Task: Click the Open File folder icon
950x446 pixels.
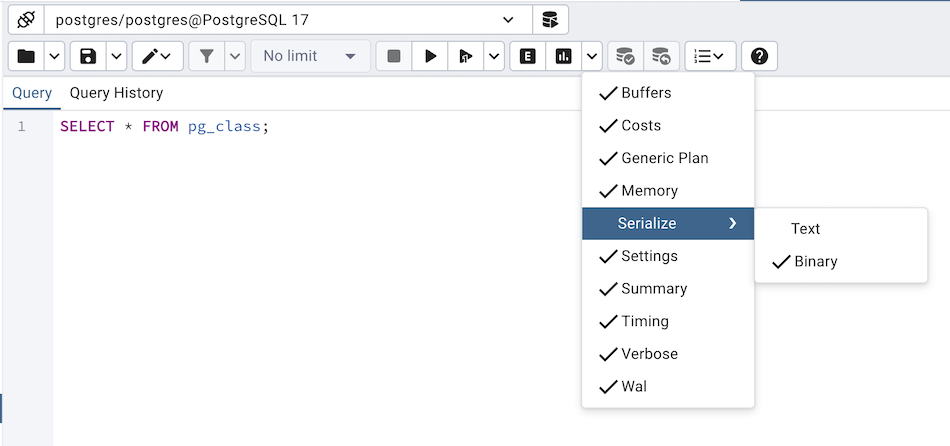Action: click(26, 56)
